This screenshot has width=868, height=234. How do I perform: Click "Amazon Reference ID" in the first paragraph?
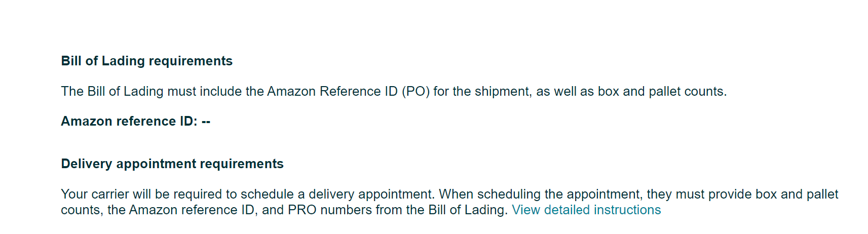332,91
